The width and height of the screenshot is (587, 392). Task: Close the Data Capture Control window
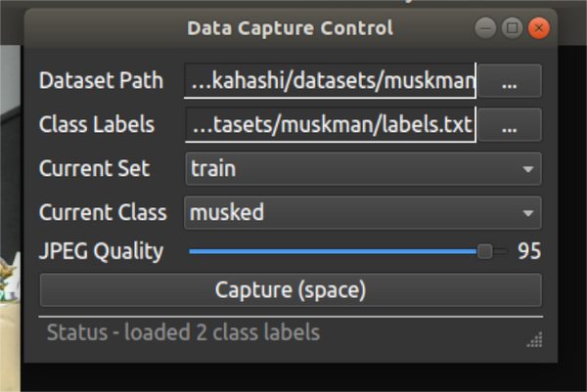point(537,28)
